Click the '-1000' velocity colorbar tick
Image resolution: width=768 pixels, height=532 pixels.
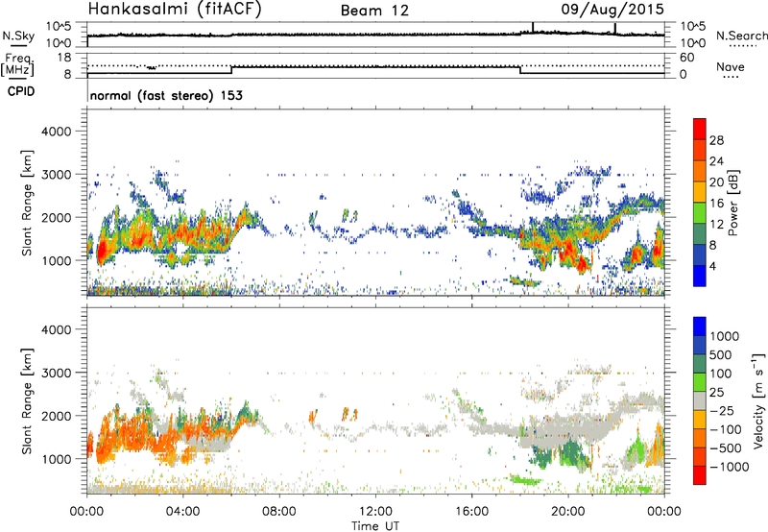coord(729,467)
